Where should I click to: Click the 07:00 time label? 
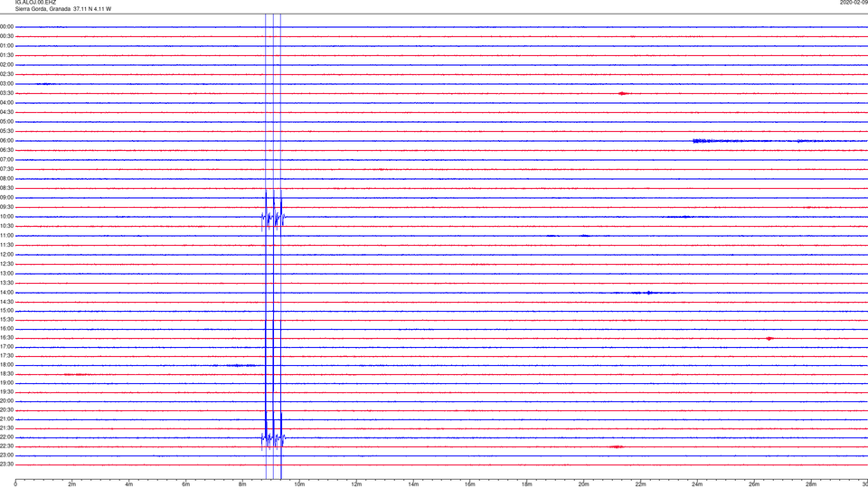click(6, 159)
